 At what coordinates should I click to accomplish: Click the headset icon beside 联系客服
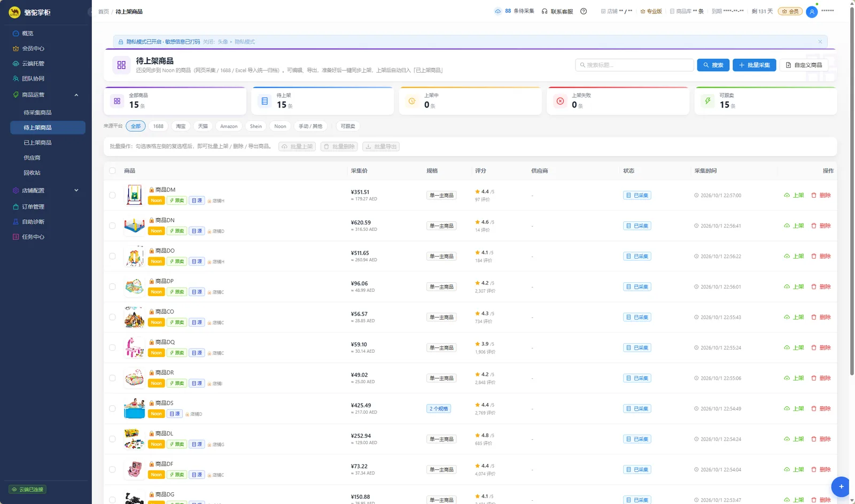pyautogui.click(x=545, y=11)
